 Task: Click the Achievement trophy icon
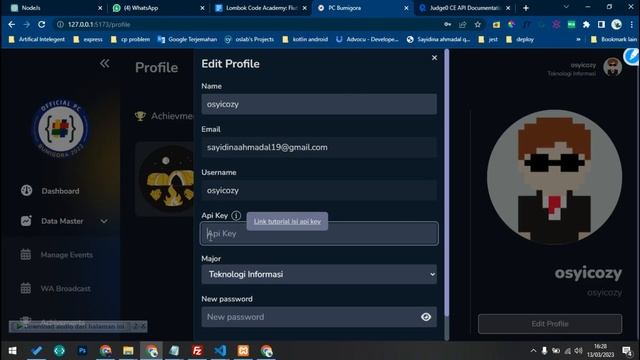(140, 116)
